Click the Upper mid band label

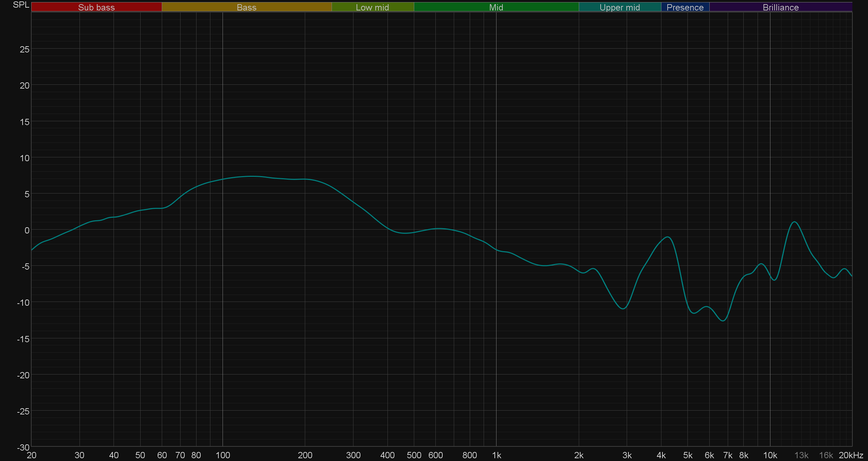click(x=620, y=7)
